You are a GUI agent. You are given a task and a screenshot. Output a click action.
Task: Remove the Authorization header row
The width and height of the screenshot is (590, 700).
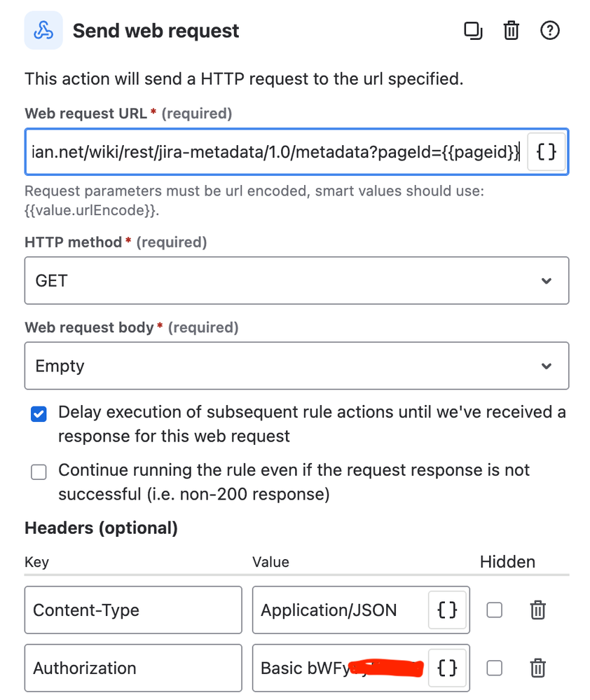pyautogui.click(x=537, y=668)
